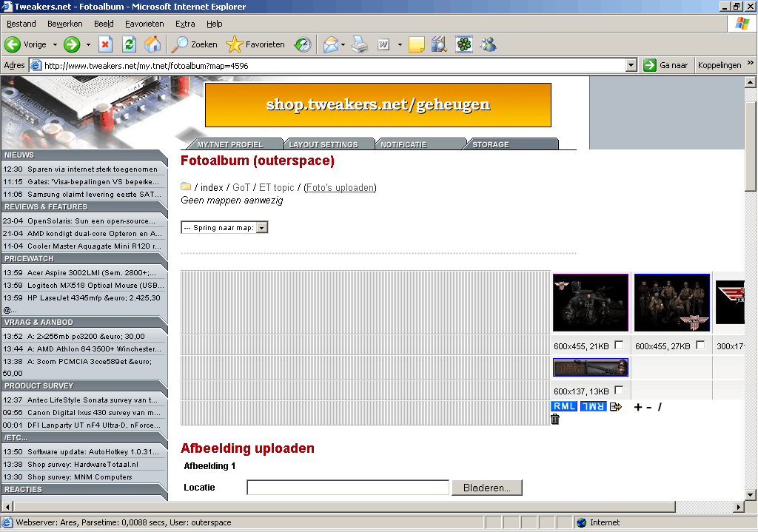Screen dimensions: 758x532
Task: Click the Mail envelope toolbar icon
Action: (x=331, y=44)
